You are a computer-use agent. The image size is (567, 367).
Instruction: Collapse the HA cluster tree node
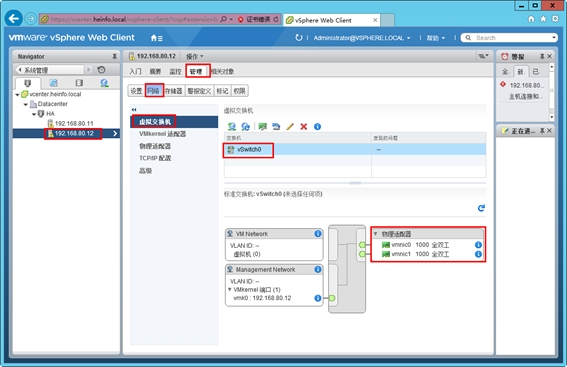34,114
